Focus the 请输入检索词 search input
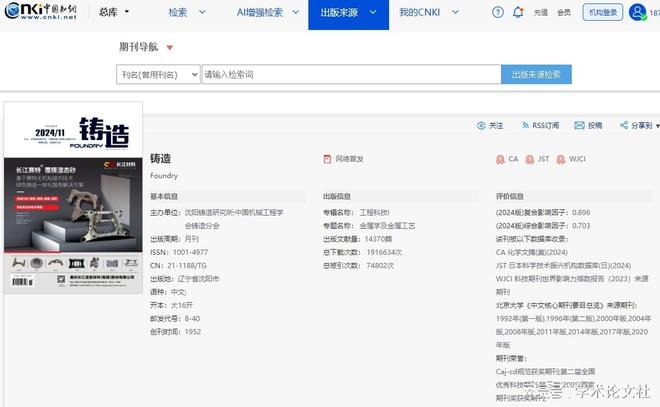Viewport: 660px width, 407px height. [351, 74]
